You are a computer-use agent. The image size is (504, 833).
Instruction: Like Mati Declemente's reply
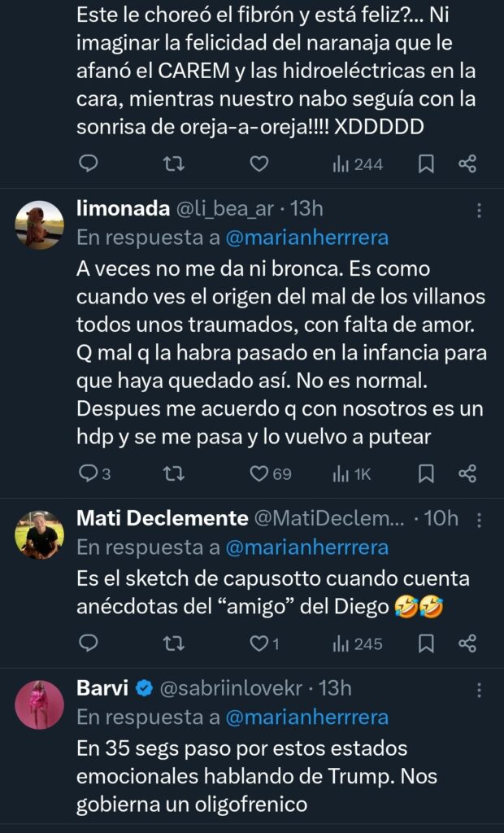tap(259, 643)
